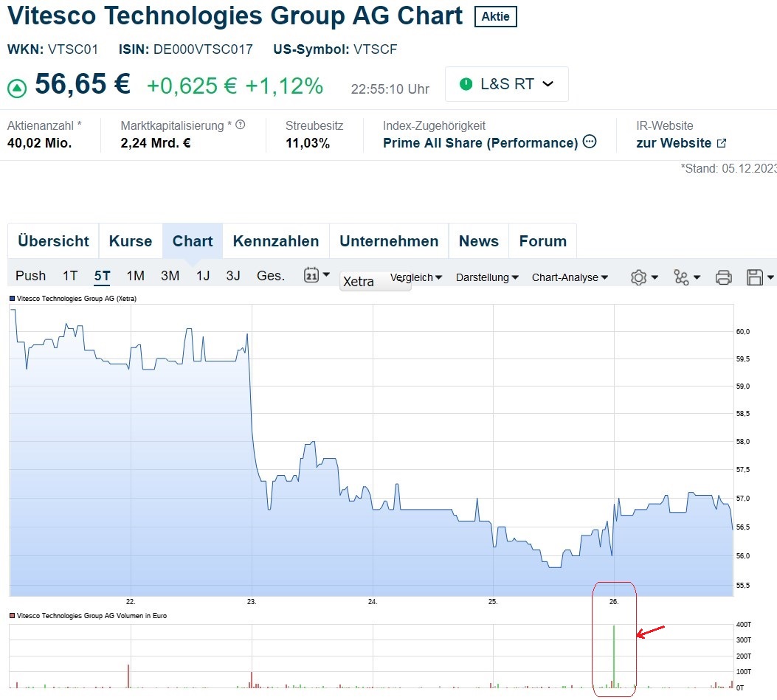Open the Darstellung dropdown menu
The width and height of the screenshot is (777, 700).
click(487, 277)
